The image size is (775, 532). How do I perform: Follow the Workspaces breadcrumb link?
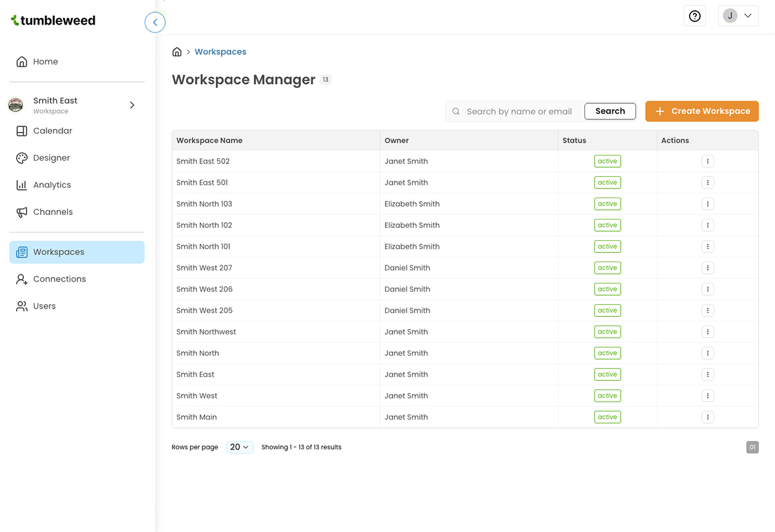220,51
